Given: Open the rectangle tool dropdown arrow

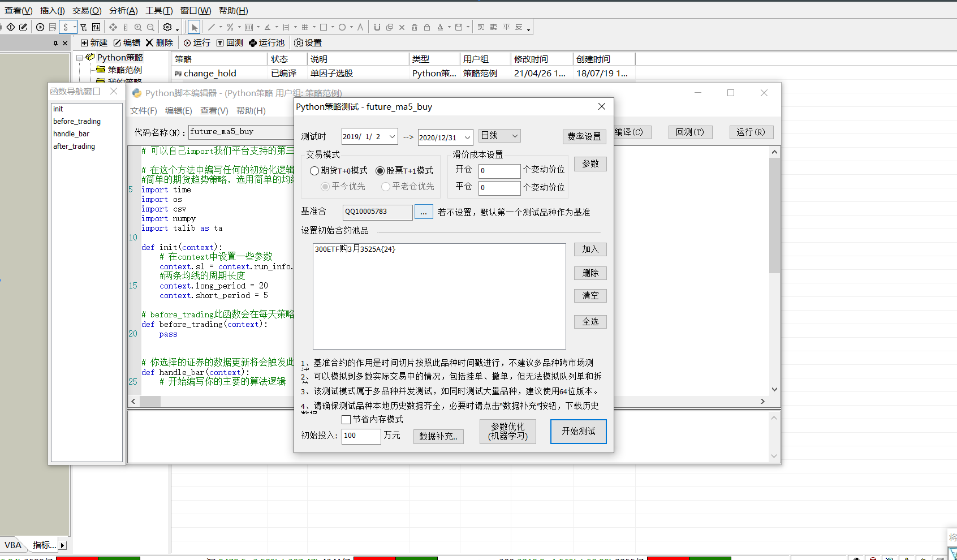Looking at the screenshot, I should click(x=333, y=27).
